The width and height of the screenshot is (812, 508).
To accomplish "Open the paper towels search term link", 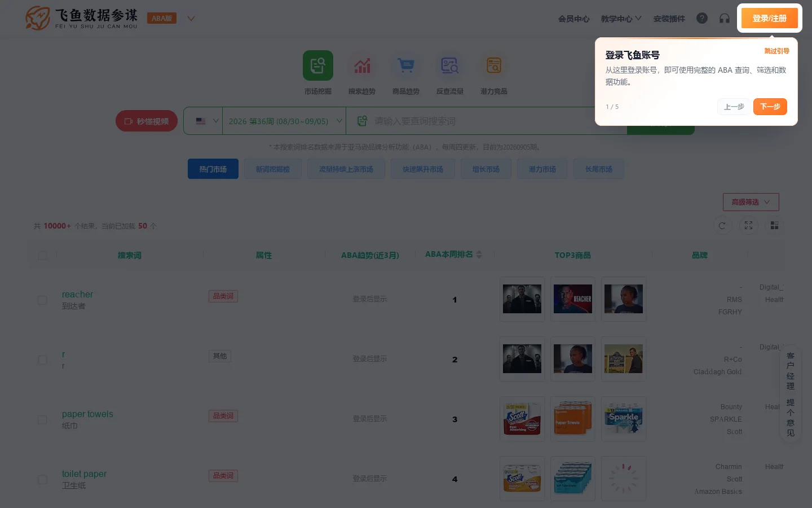I will (x=87, y=414).
